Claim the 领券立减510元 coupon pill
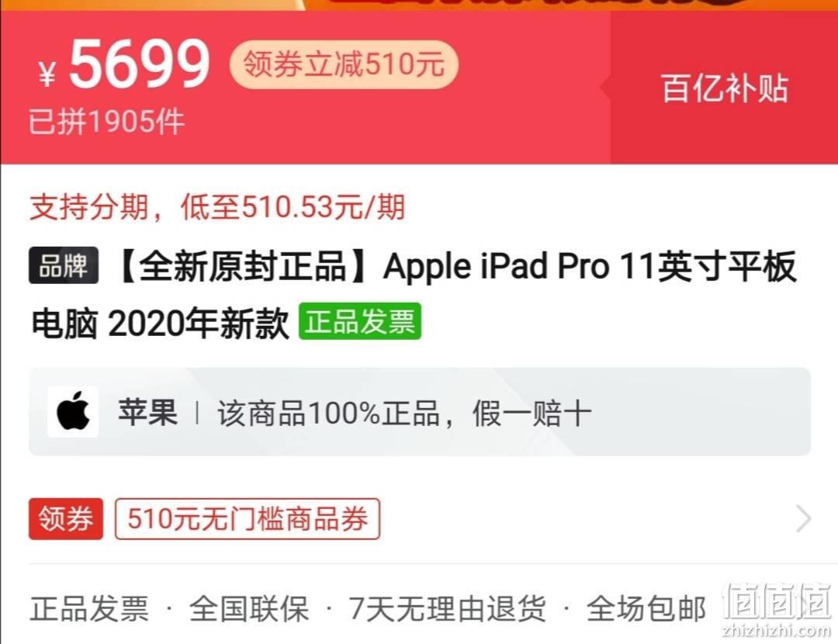This screenshot has height=644, width=838. (x=344, y=64)
